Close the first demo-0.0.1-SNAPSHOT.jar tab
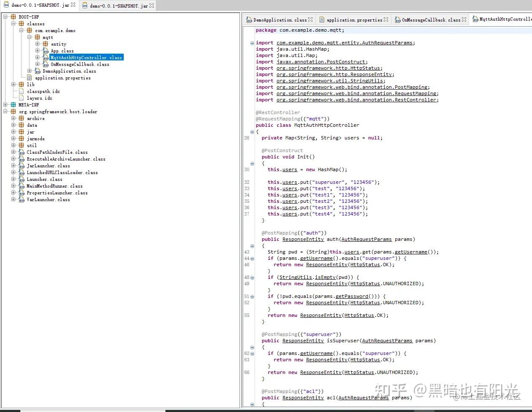532x412 pixels. tap(73, 5)
